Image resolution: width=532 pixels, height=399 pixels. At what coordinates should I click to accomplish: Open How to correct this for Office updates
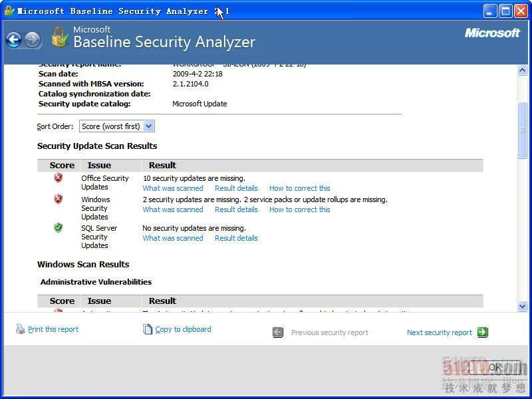coord(300,188)
